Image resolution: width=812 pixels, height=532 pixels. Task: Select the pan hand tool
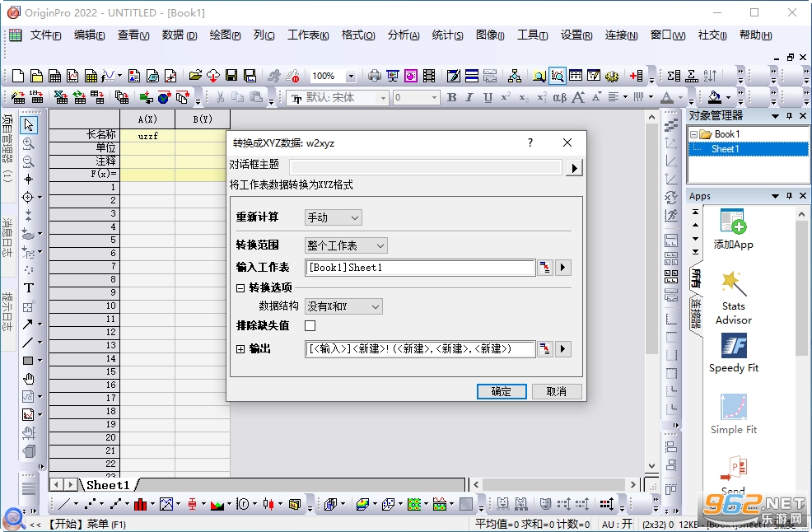29,379
